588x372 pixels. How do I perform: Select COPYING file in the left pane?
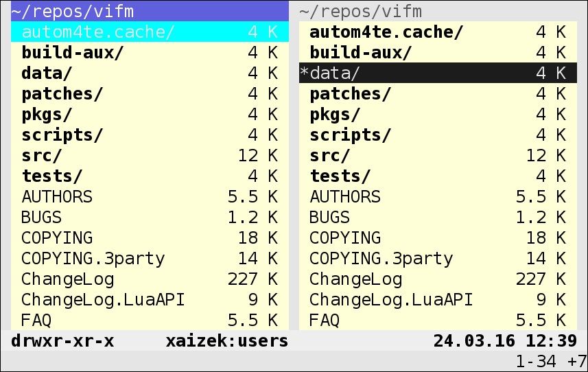click(150, 237)
